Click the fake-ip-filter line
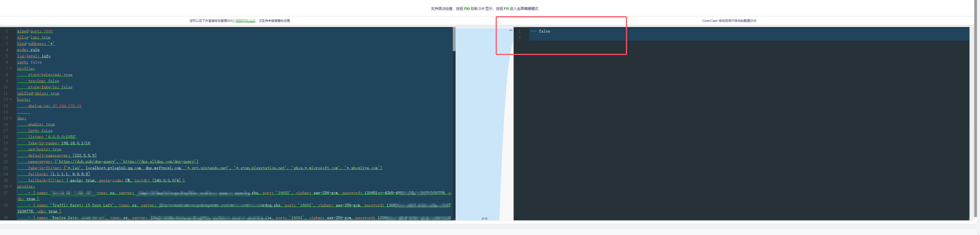This screenshot has height=235, width=980. [x=205, y=168]
